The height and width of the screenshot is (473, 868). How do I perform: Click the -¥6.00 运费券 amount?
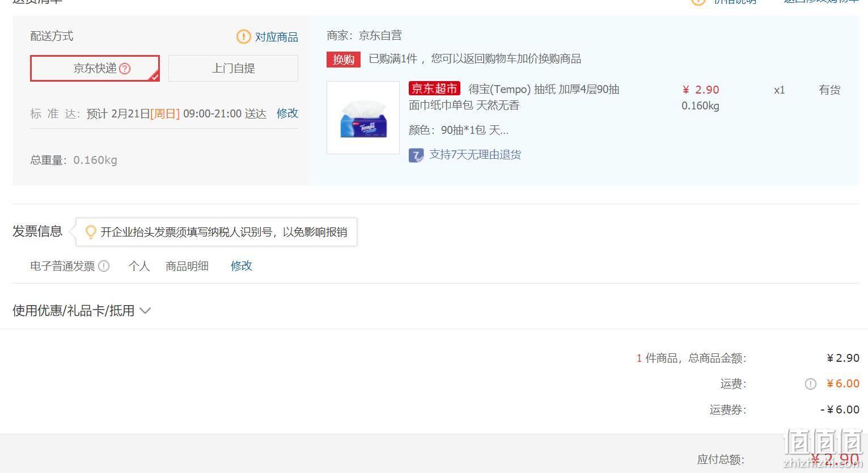(x=840, y=409)
